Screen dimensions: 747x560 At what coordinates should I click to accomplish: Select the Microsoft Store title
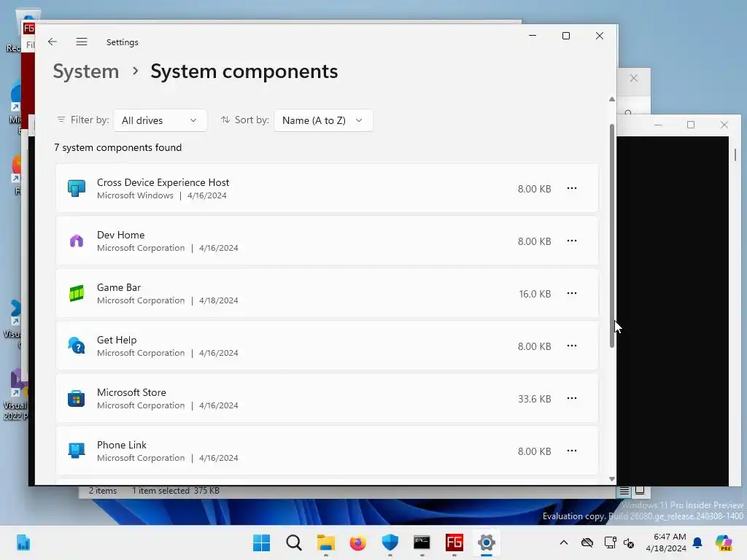(x=131, y=392)
